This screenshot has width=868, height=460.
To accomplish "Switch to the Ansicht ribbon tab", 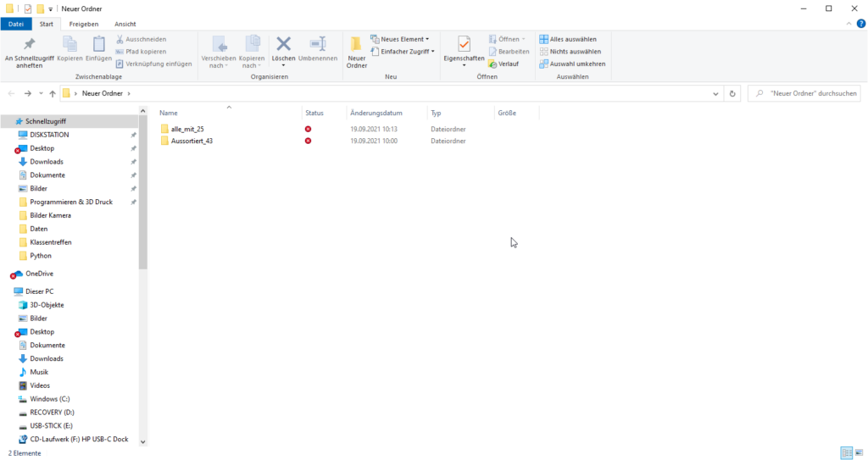I will [x=125, y=24].
